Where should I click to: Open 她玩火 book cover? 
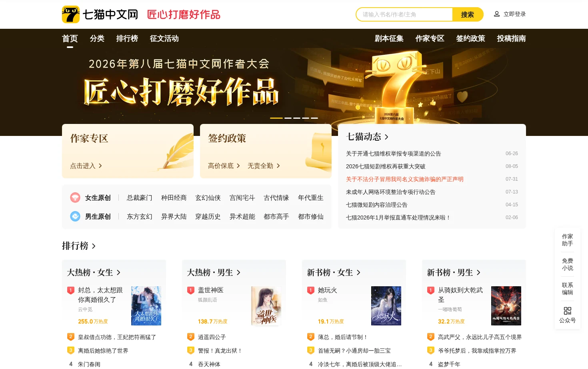(x=386, y=306)
